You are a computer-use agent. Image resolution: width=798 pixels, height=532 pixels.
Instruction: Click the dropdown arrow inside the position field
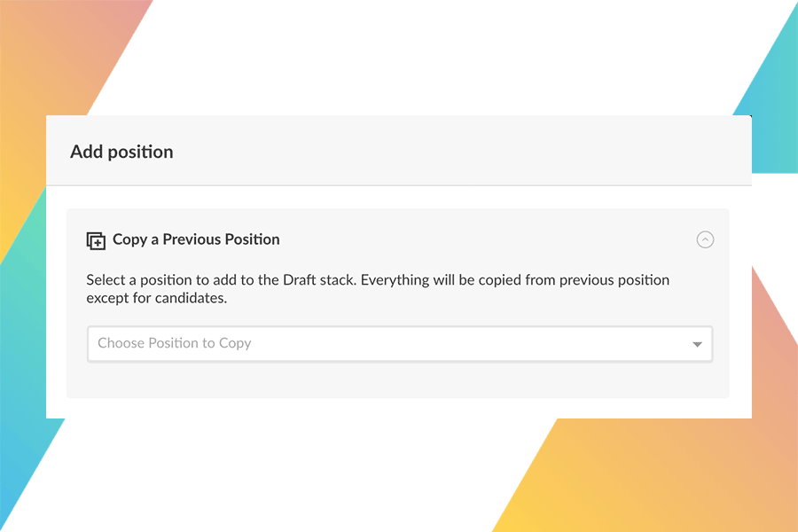click(x=697, y=343)
